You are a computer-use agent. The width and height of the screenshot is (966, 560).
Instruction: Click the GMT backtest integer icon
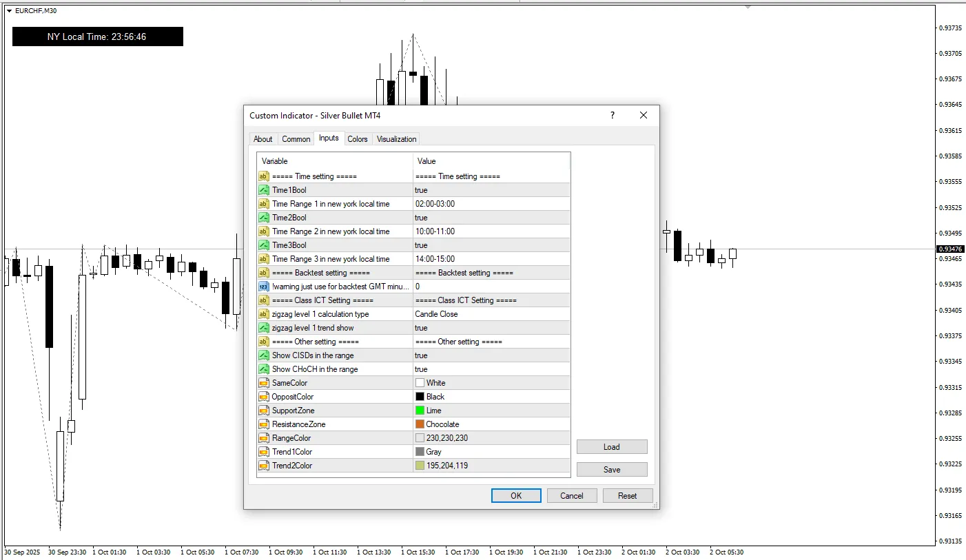[x=263, y=287]
